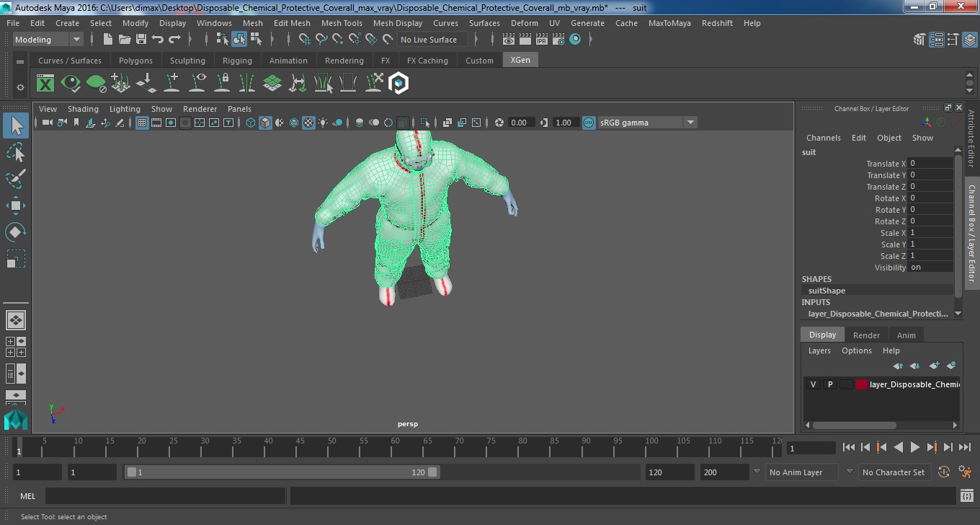This screenshot has width=980, height=525.
Task: Click the green leaf with disable mark shelf icon
Action: [96, 84]
